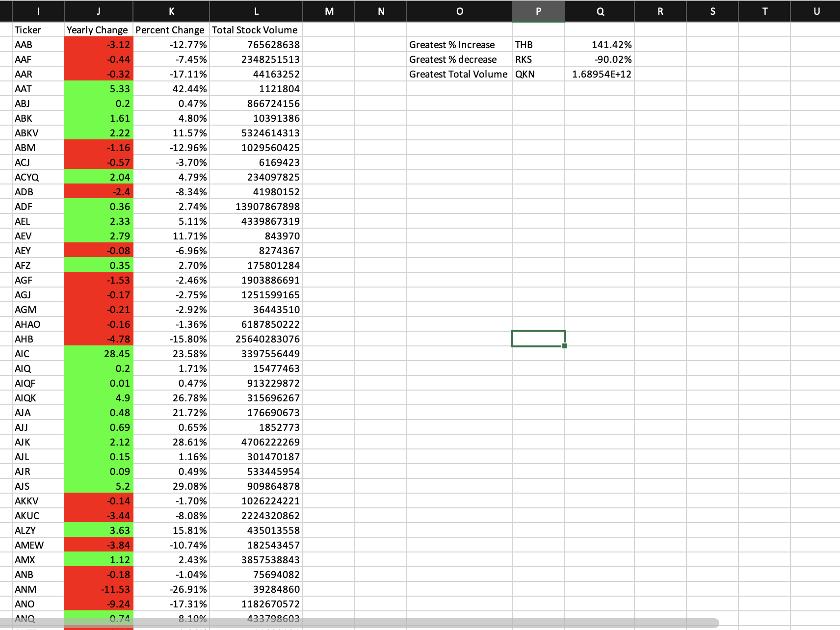The width and height of the screenshot is (840, 630).
Task: Select the Percent Change header cell
Action: [170, 30]
